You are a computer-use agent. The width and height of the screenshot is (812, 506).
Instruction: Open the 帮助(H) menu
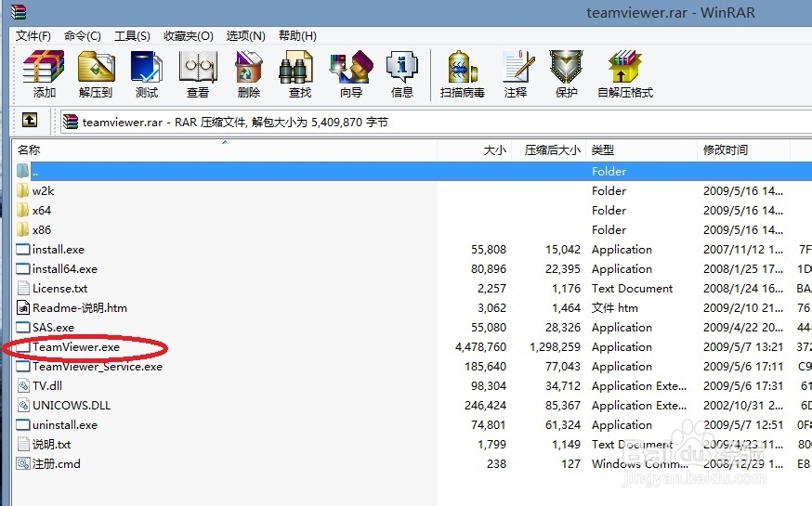pyautogui.click(x=297, y=35)
